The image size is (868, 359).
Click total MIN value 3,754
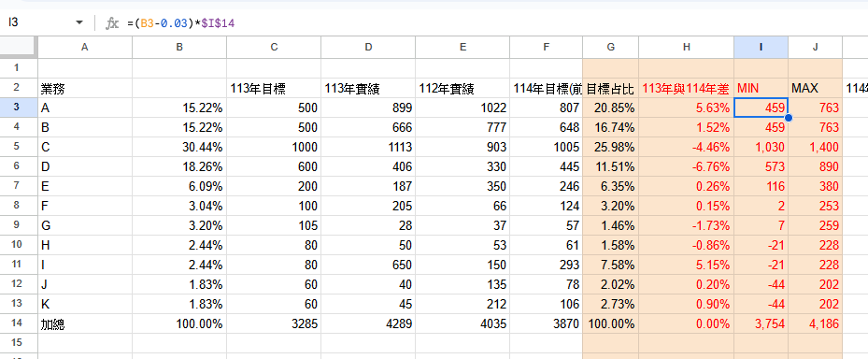761,324
